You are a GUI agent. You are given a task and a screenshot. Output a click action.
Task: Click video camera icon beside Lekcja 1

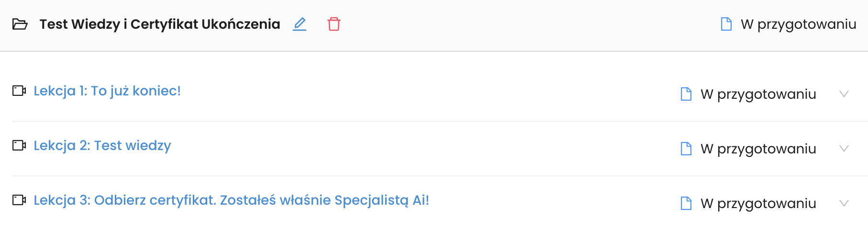click(x=19, y=91)
